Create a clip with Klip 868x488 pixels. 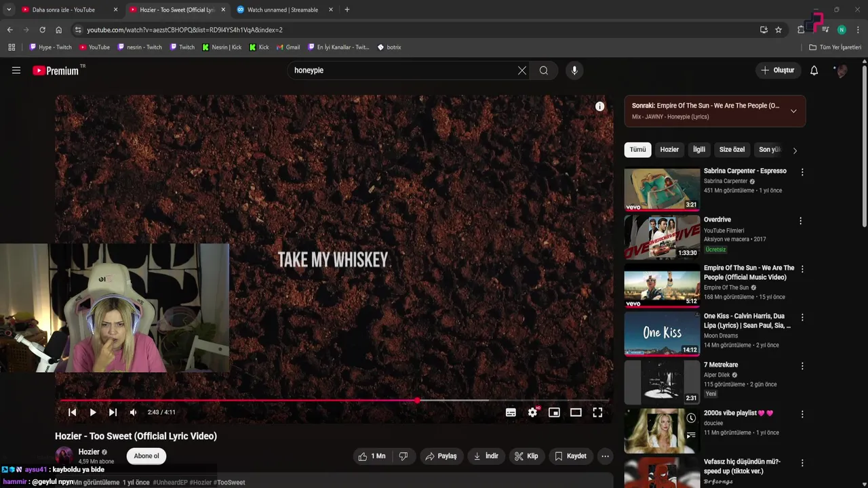pos(526,456)
